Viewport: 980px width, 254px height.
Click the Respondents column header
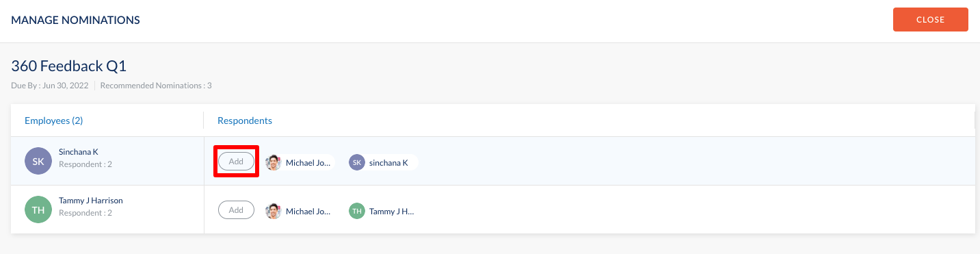245,120
